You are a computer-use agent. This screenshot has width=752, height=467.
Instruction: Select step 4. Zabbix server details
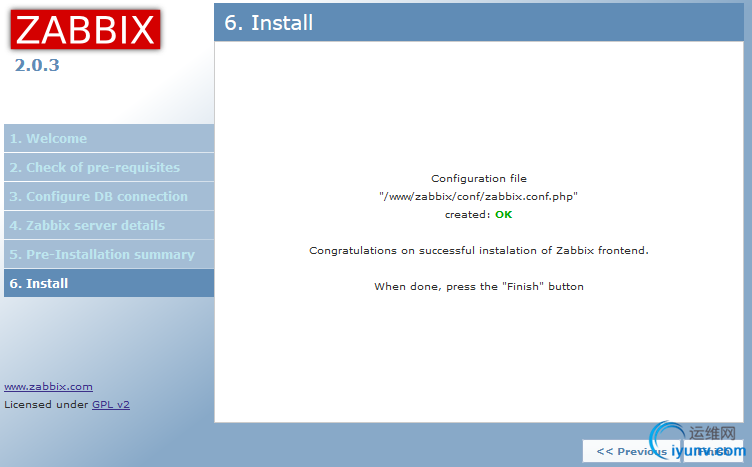[109, 225]
